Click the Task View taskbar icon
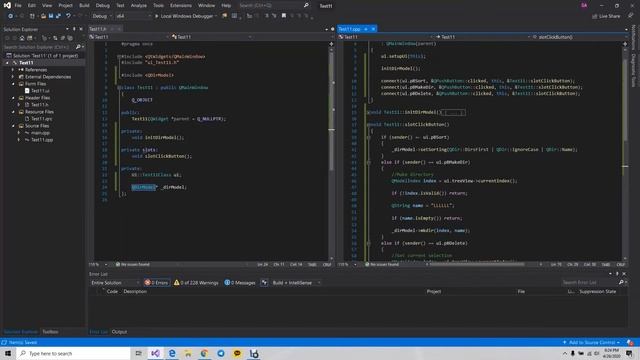This screenshot has height=360, width=640. click(x=138, y=353)
